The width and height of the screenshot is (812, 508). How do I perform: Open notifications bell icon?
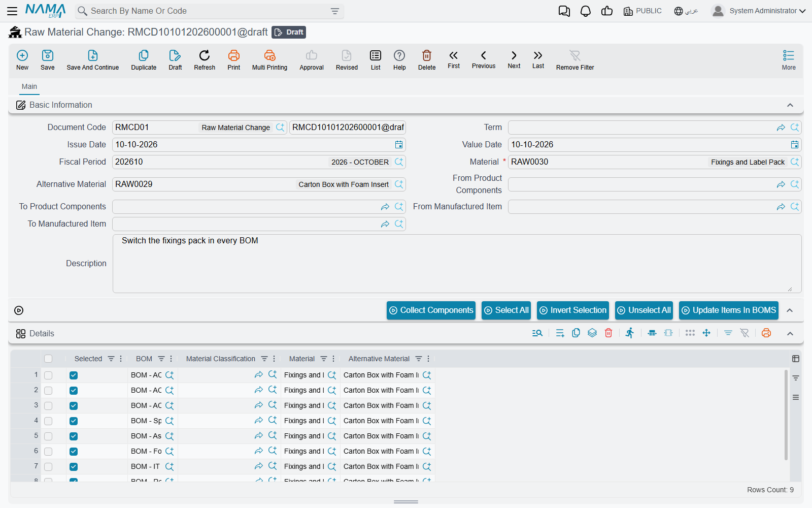pyautogui.click(x=586, y=11)
